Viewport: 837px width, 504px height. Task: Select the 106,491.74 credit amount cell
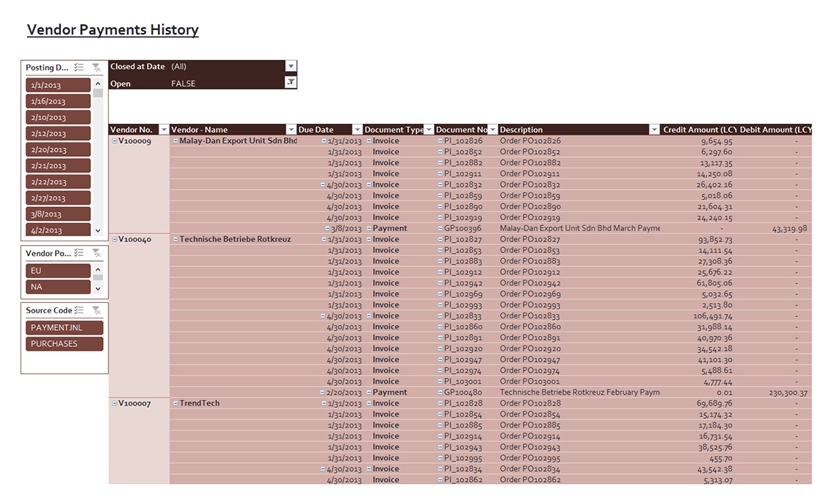click(x=713, y=315)
